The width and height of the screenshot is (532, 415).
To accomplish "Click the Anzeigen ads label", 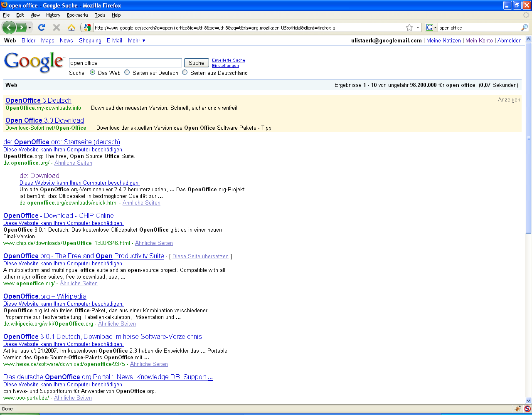I will click(x=509, y=99).
